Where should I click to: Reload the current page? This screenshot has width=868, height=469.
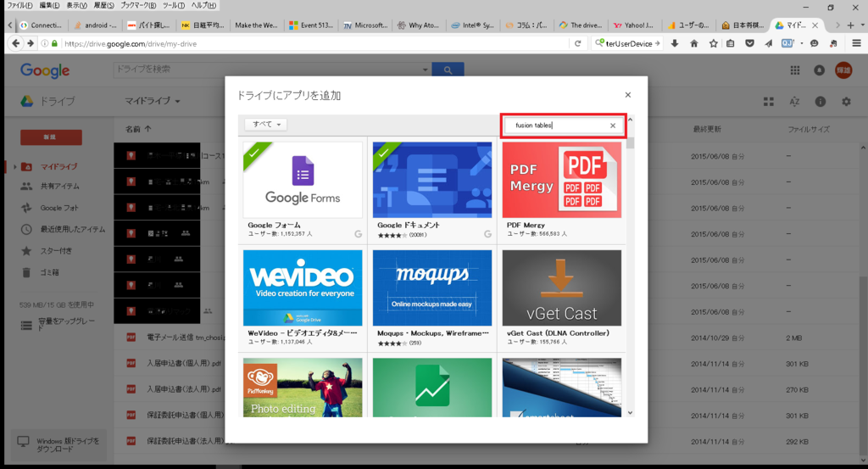click(x=578, y=43)
